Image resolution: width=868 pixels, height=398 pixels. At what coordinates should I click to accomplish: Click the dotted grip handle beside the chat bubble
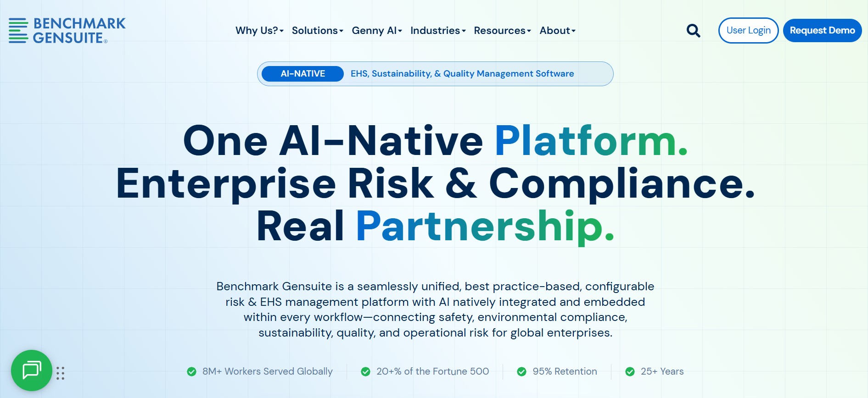tap(60, 373)
